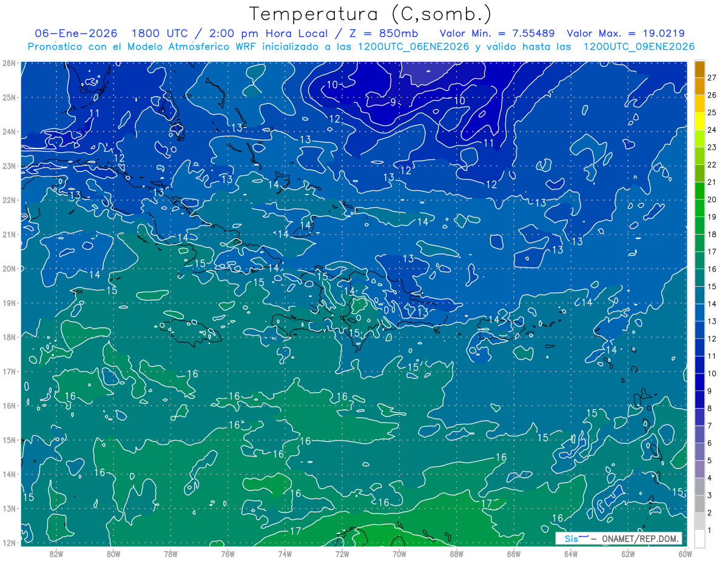Viewport: 728px width, 562px height.
Task: Click the '74W' longitude axis label
Action: pyautogui.click(x=285, y=554)
